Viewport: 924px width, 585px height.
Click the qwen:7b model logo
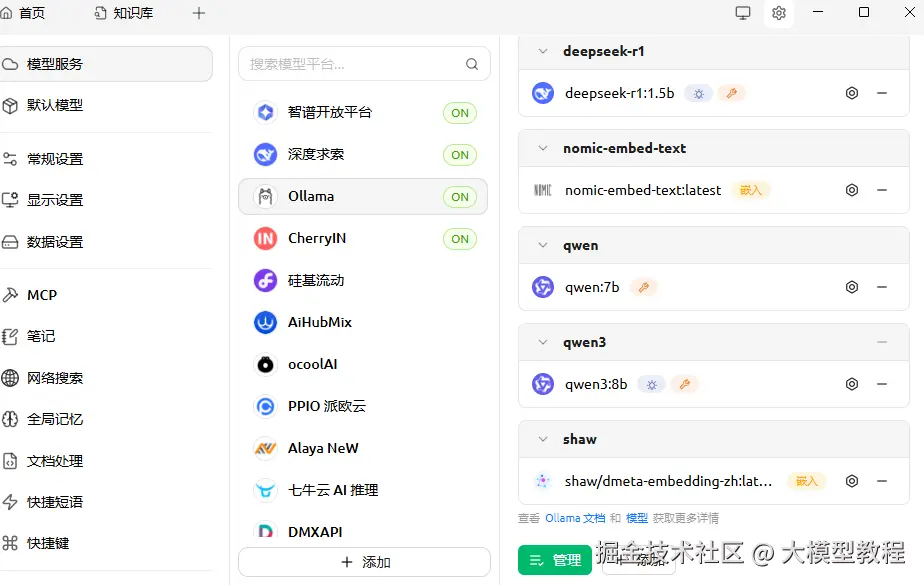543,287
